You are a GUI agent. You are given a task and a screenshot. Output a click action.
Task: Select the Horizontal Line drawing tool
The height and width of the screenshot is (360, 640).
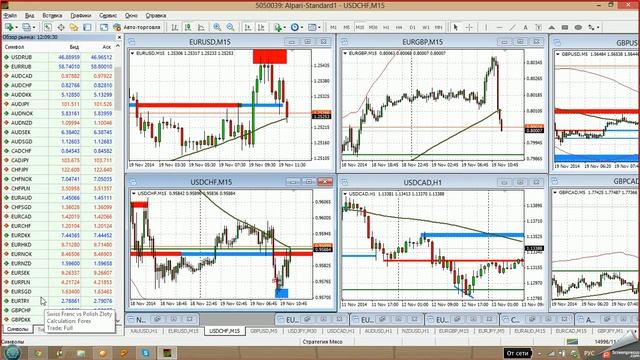499,27
